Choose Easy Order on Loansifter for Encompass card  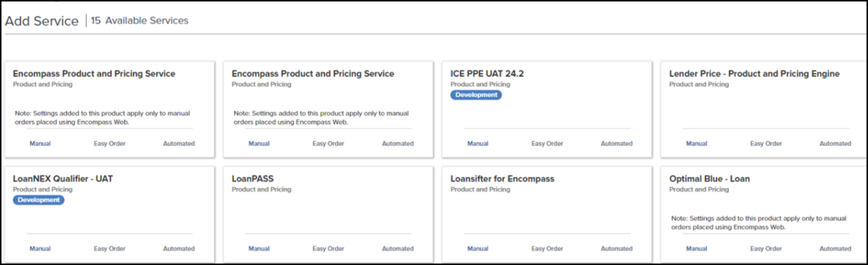(547, 249)
